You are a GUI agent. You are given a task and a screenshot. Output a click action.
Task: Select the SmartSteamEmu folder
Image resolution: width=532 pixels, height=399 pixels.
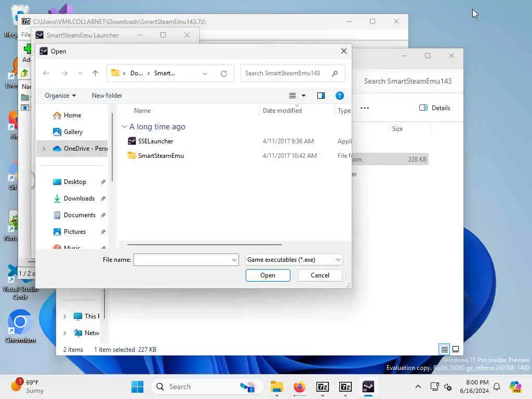(161, 156)
